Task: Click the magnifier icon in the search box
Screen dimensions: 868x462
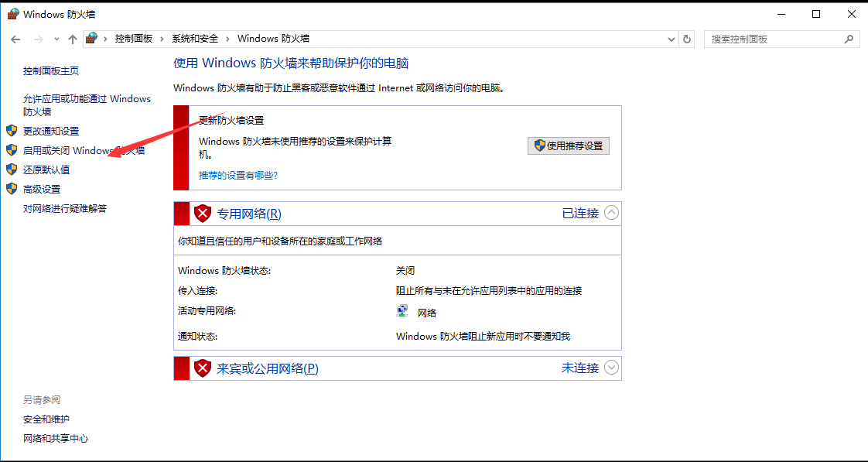Action: click(849, 39)
